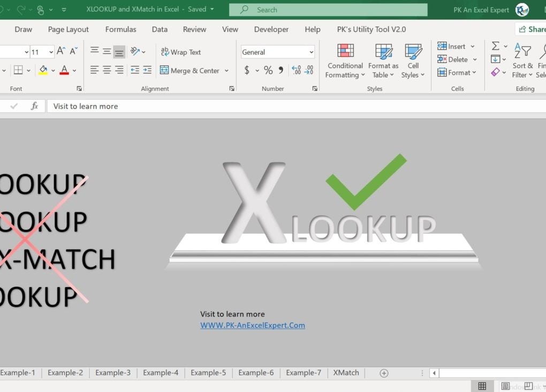Viewport: 546px width, 392px height.
Task: Switch to Example-3 sheet
Action: [113, 373]
